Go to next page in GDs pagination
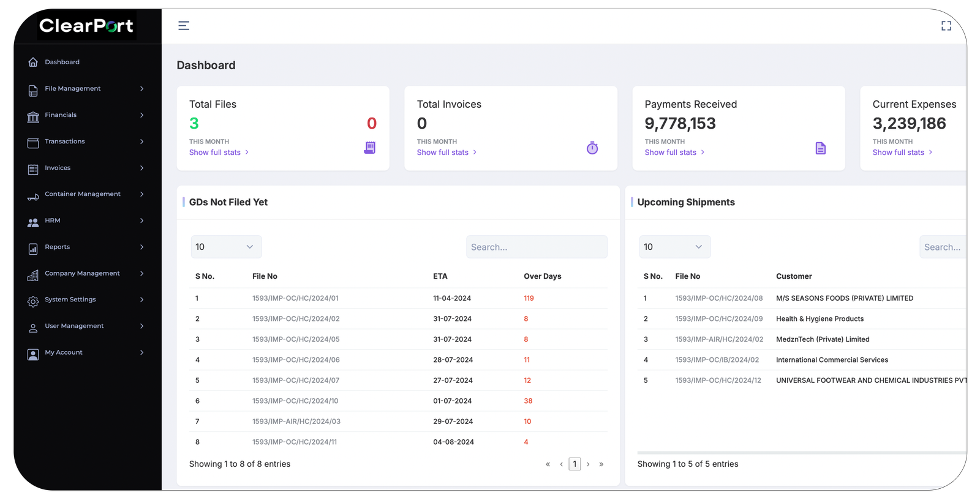The image size is (980, 498). coord(588,464)
